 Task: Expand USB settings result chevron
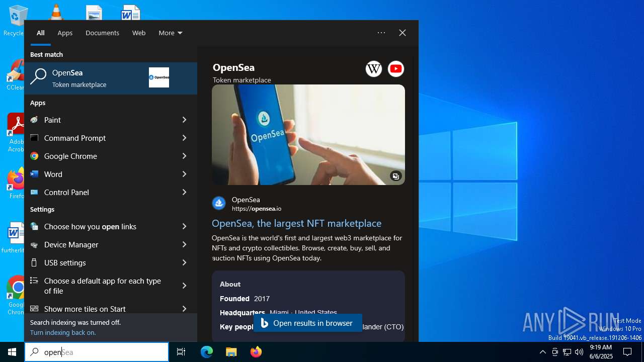point(184,262)
